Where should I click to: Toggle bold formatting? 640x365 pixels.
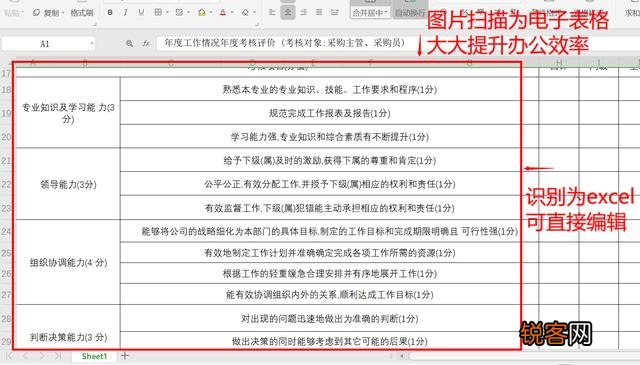pyautogui.click(x=110, y=13)
